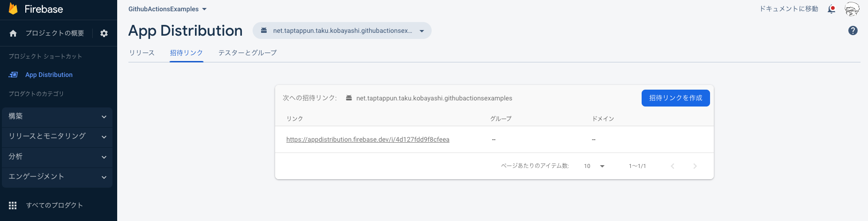
Task: Select the 招待リンク tab
Action: tap(187, 53)
